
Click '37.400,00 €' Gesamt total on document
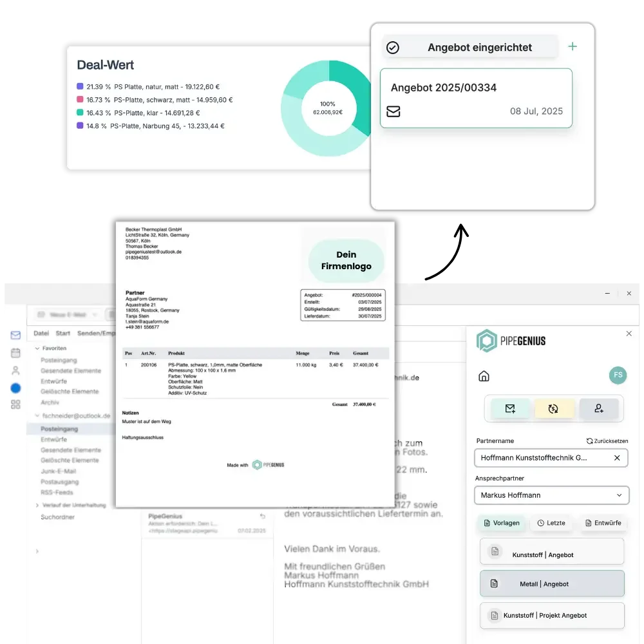coord(365,404)
